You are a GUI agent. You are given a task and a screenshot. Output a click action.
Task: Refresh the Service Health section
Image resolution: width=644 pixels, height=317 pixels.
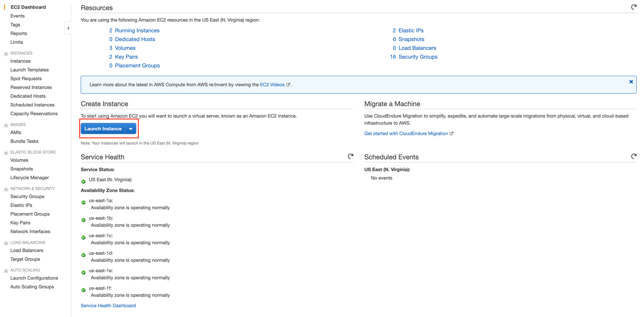coord(351,156)
